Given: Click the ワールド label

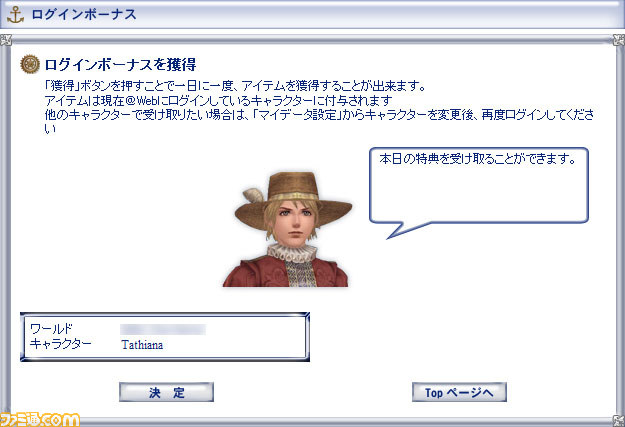Looking at the screenshot, I should click(x=51, y=329).
